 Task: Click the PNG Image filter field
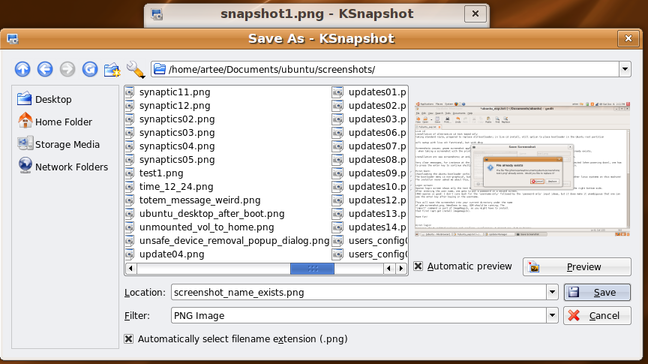pyautogui.click(x=359, y=316)
